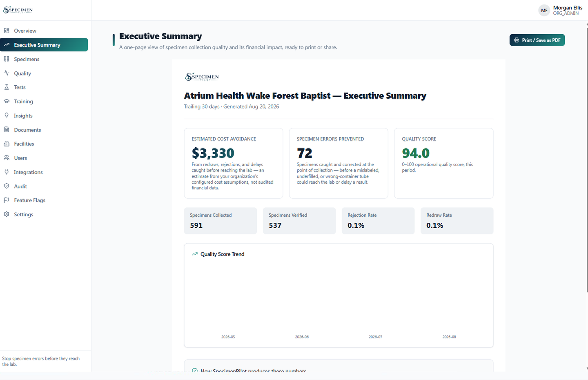Go to Facilities

click(44, 144)
